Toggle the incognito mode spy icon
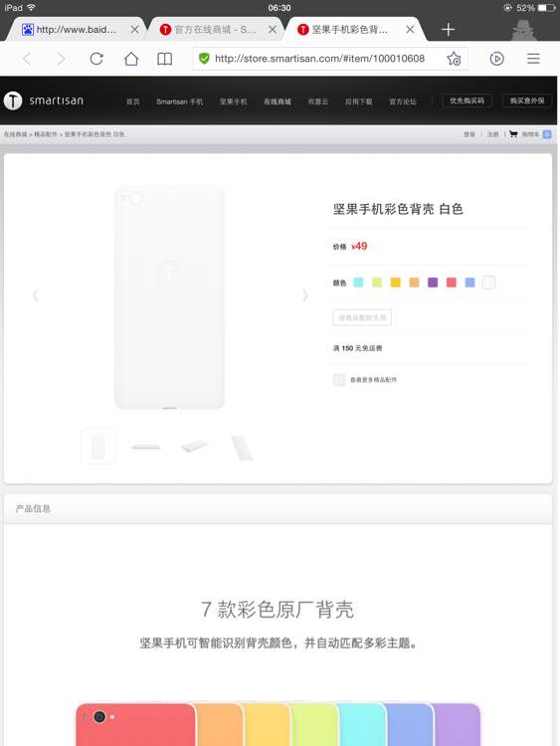The height and width of the screenshot is (746, 560). [x=524, y=30]
